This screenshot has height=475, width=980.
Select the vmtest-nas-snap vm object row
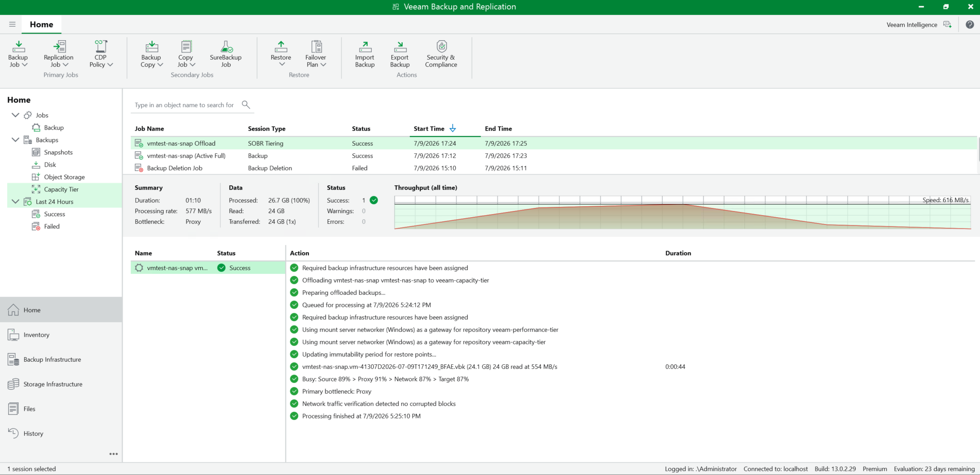point(208,268)
